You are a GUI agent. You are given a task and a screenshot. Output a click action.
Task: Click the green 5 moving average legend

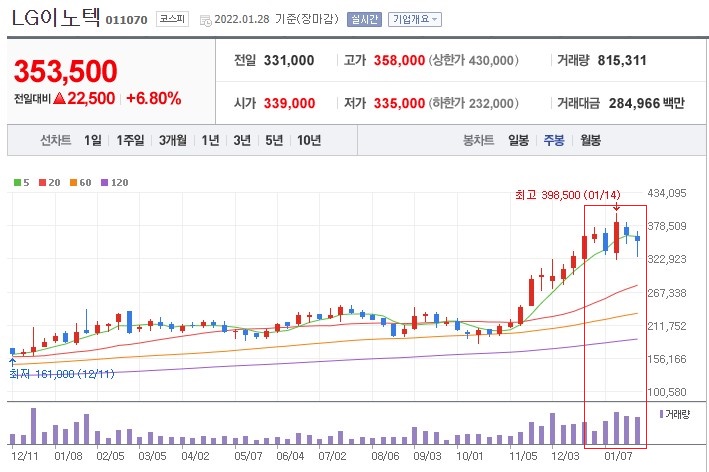click(22, 183)
